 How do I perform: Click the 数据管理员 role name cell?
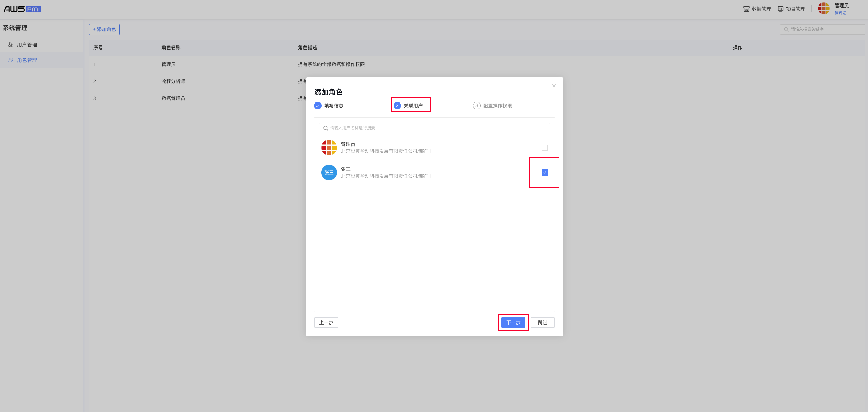point(173,98)
